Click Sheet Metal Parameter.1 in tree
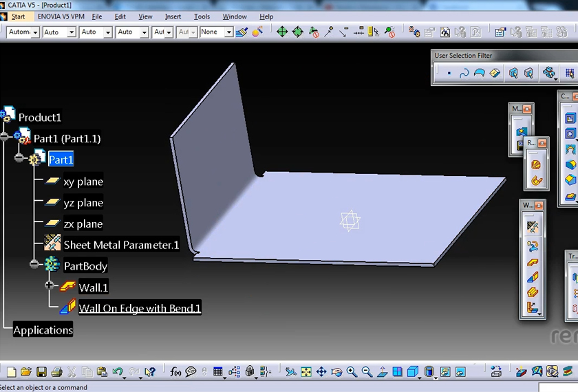Viewport: 578px width, 392px height. 121,245
